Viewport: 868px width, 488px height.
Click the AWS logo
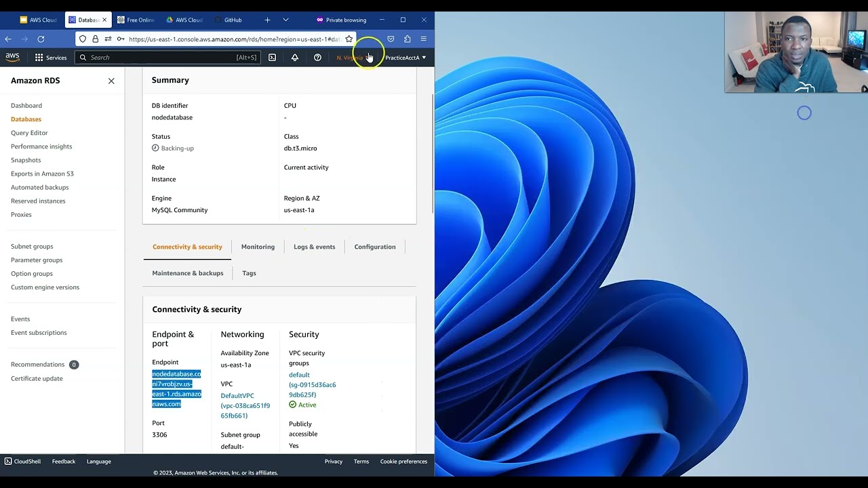click(13, 57)
